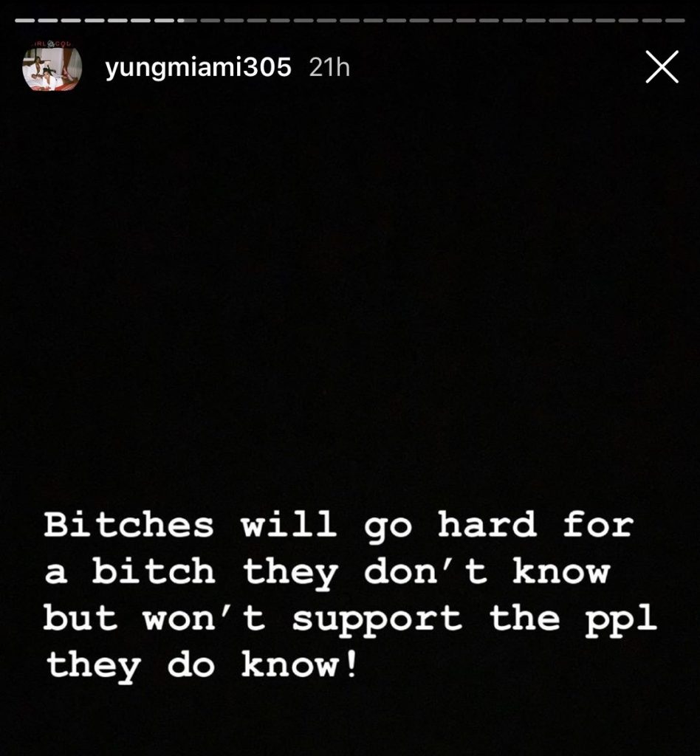700x756 pixels.
Task: Select the ninth unplayed progress segment
Action: point(210,21)
